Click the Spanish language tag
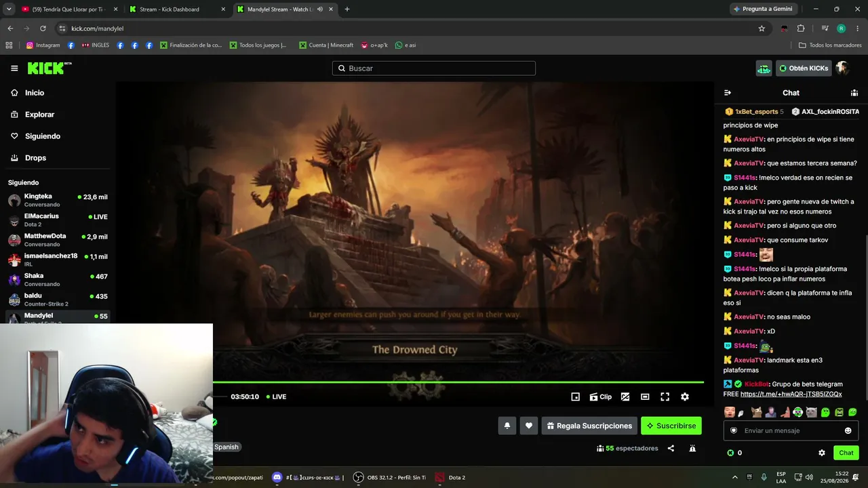Viewport: 868px width, 488px height. pos(226,447)
